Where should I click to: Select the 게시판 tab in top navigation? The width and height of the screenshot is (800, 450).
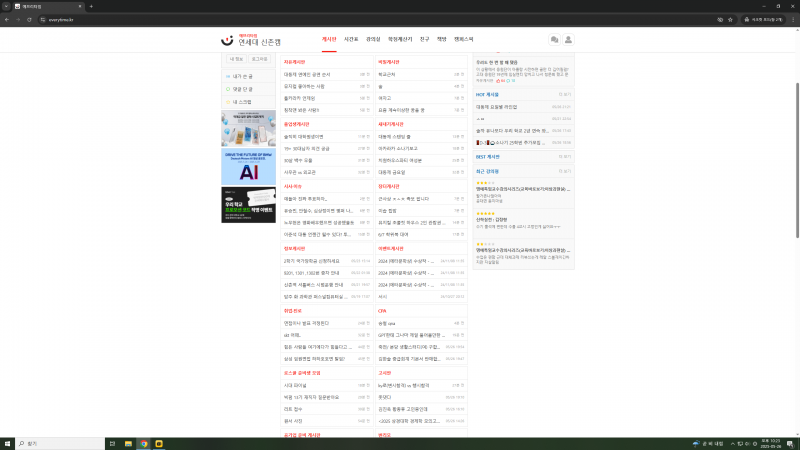pyautogui.click(x=329, y=39)
